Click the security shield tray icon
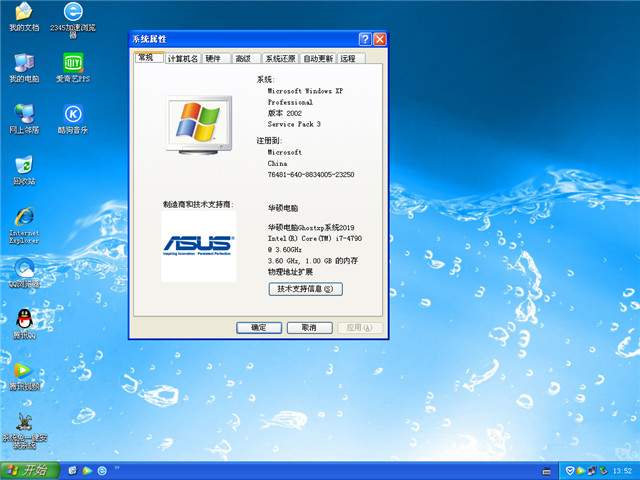Image resolution: width=640 pixels, height=480 pixels. pyautogui.click(x=570, y=471)
